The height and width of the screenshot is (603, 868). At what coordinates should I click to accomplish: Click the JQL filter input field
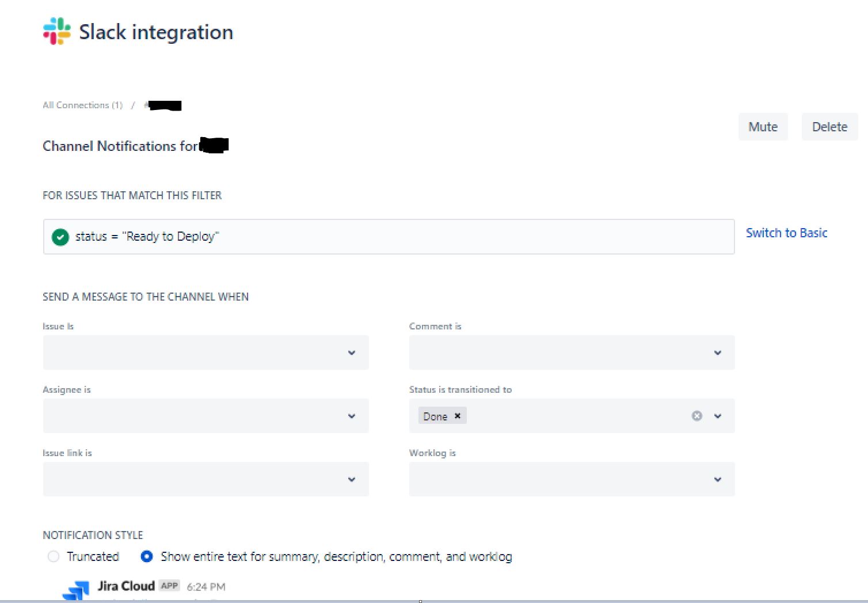coord(389,237)
